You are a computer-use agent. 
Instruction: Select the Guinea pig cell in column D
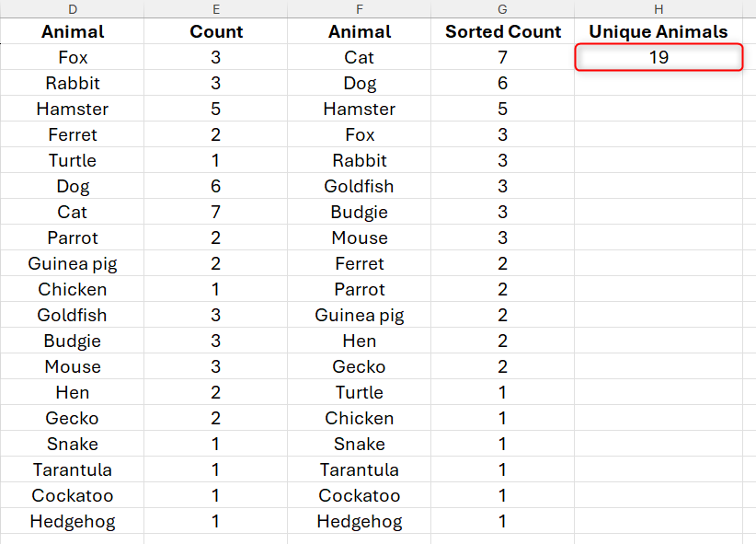(x=72, y=263)
